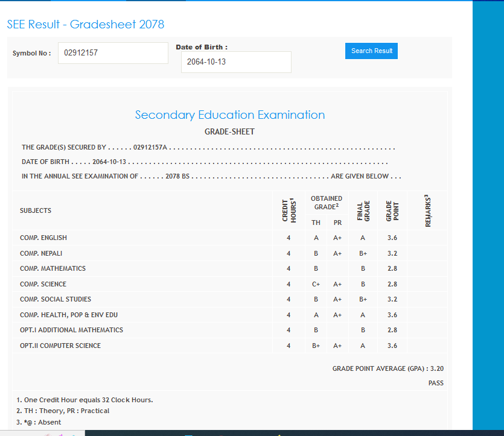Click the Grade Point Average 3.20 text

pos(388,368)
